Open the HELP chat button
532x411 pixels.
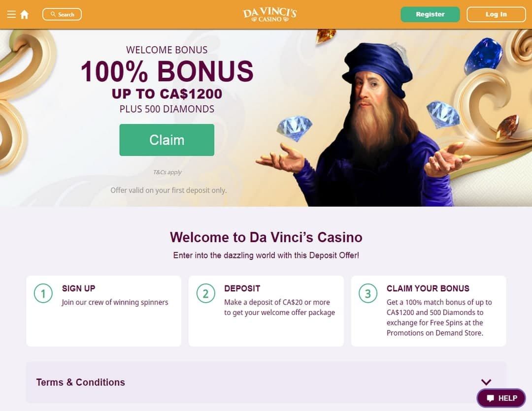(501, 398)
